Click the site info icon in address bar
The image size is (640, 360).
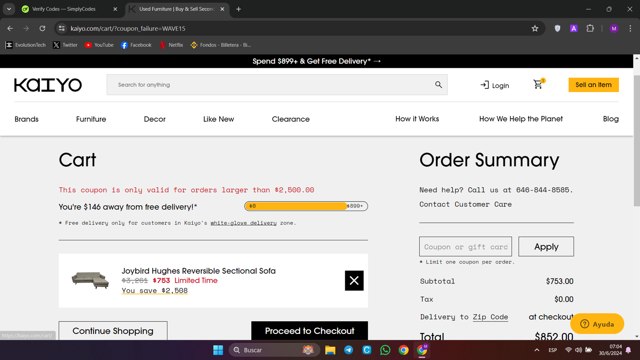(62, 28)
